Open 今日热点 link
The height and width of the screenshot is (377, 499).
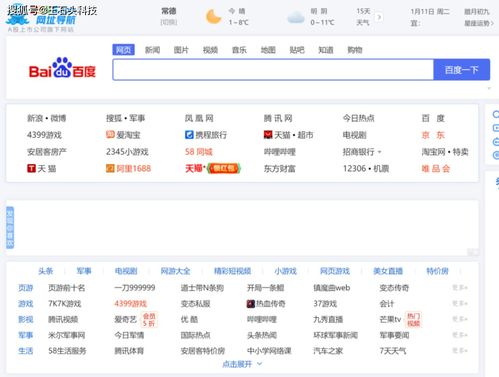point(359,118)
